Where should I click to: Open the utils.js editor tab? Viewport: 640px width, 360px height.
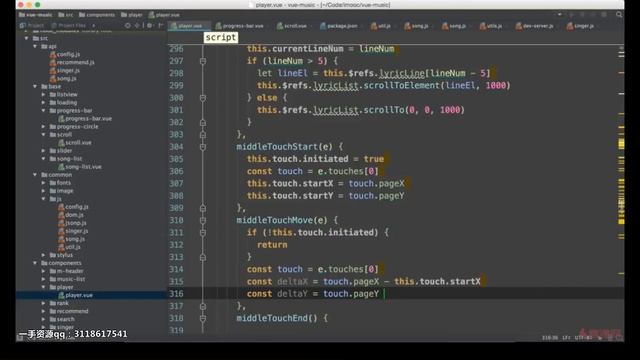tap(491, 26)
